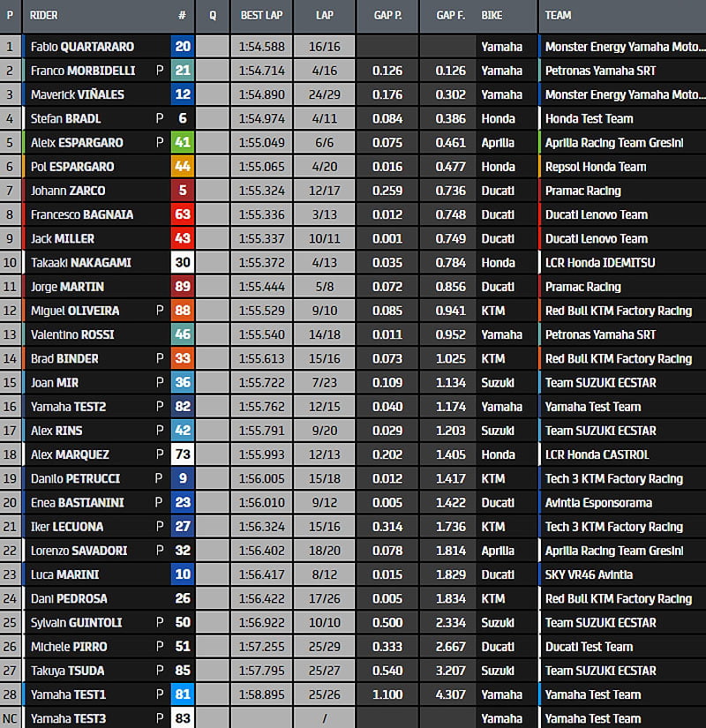The width and height of the screenshot is (706, 728).
Task: Click Nakagami's white number 30 badge
Action: pos(183,263)
